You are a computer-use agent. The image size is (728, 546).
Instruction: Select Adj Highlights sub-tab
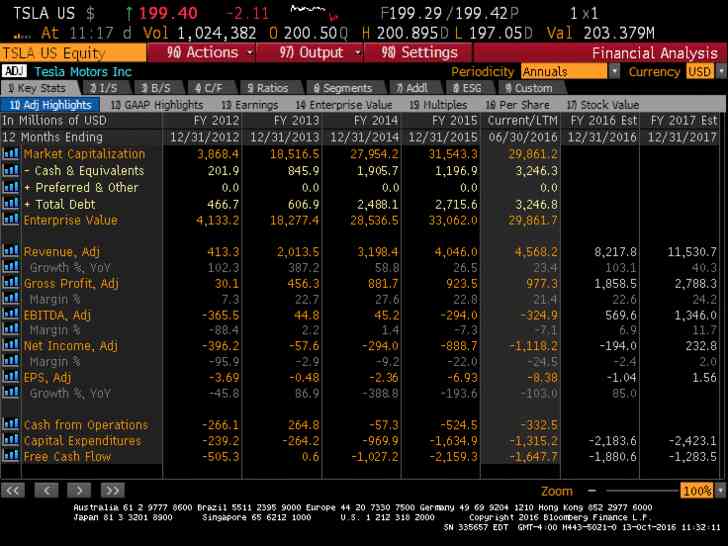click(x=50, y=105)
